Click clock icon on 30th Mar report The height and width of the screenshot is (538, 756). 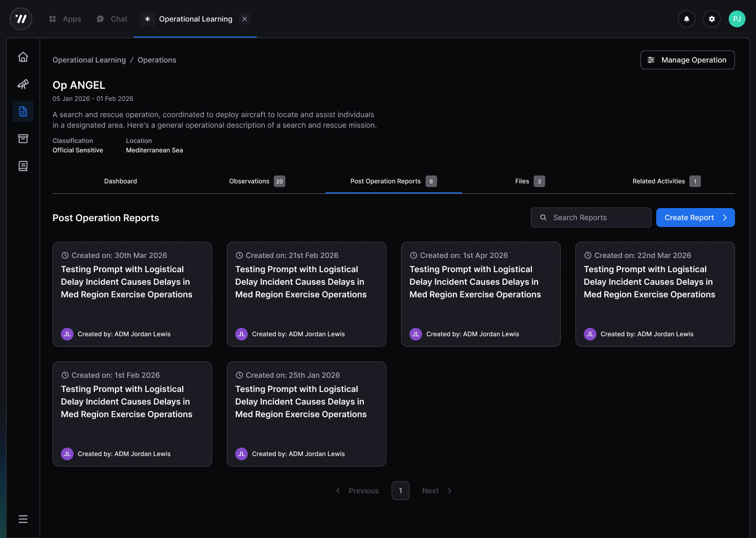click(x=65, y=255)
